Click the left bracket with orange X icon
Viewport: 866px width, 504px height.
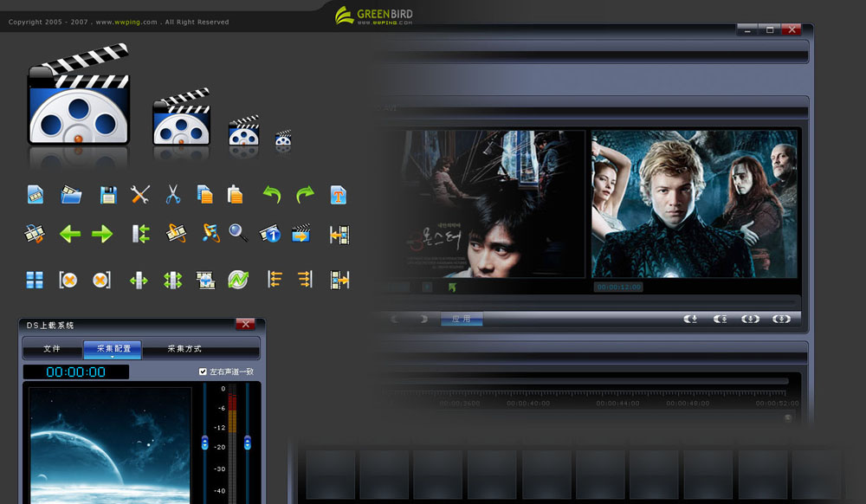(x=68, y=280)
